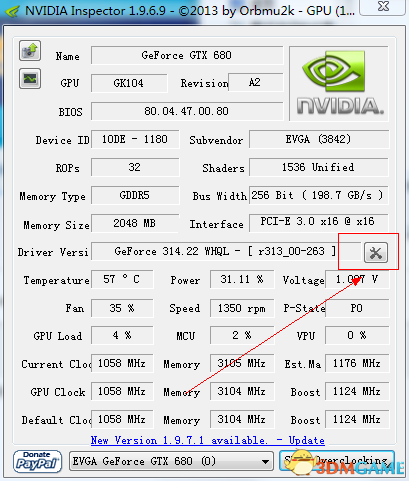Click the EVGA (3842) subvendor field

point(319,139)
